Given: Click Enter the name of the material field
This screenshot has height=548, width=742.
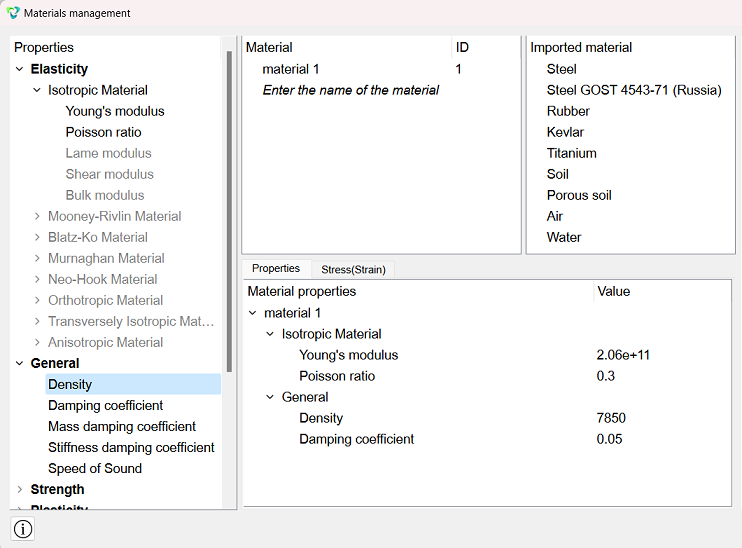Looking at the screenshot, I should [x=351, y=90].
